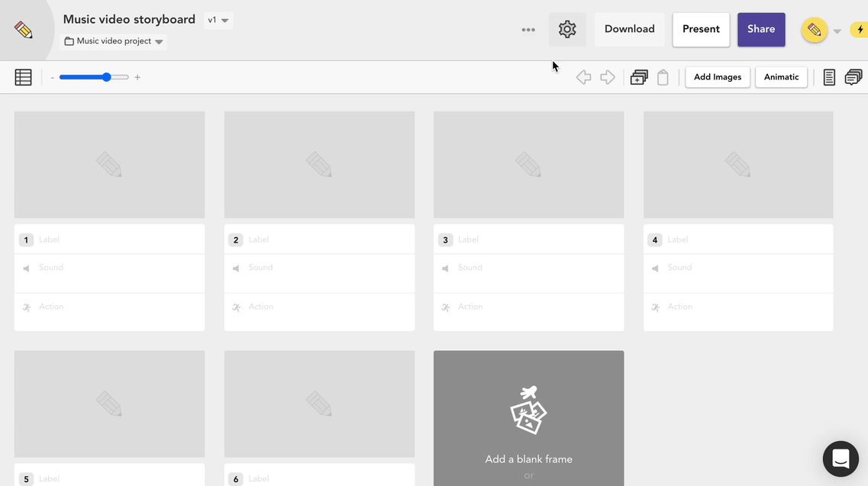Viewport: 868px width, 486px height.
Task: Click the Action field of frame 1
Action: 110,312
